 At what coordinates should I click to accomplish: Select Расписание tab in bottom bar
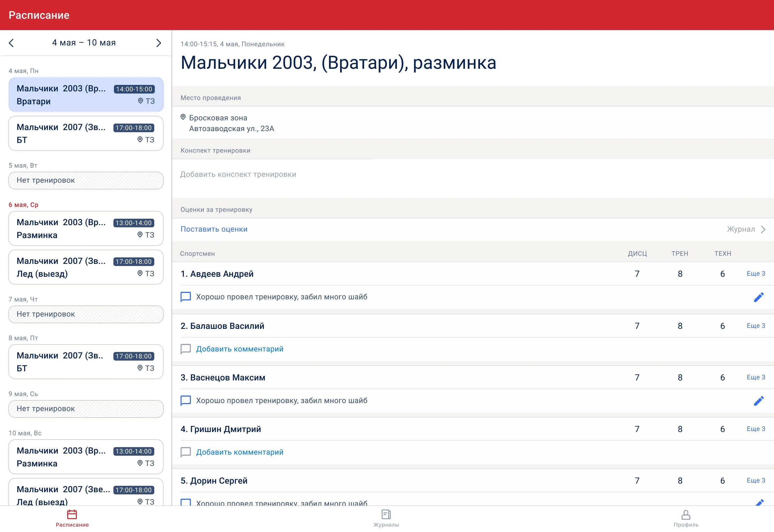(72, 518)
